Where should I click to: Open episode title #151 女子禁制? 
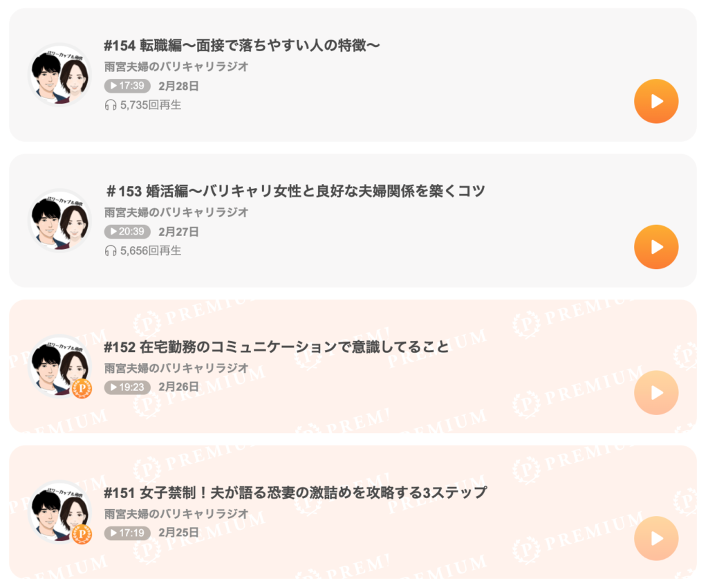295,493
